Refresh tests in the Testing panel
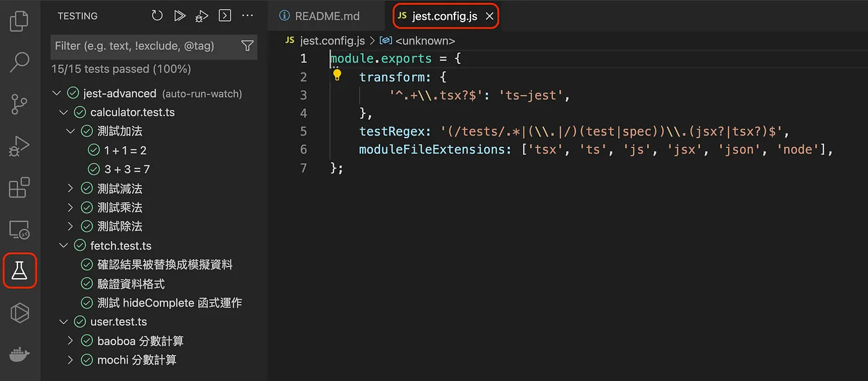The image size is (868, 381). point(157,15)
